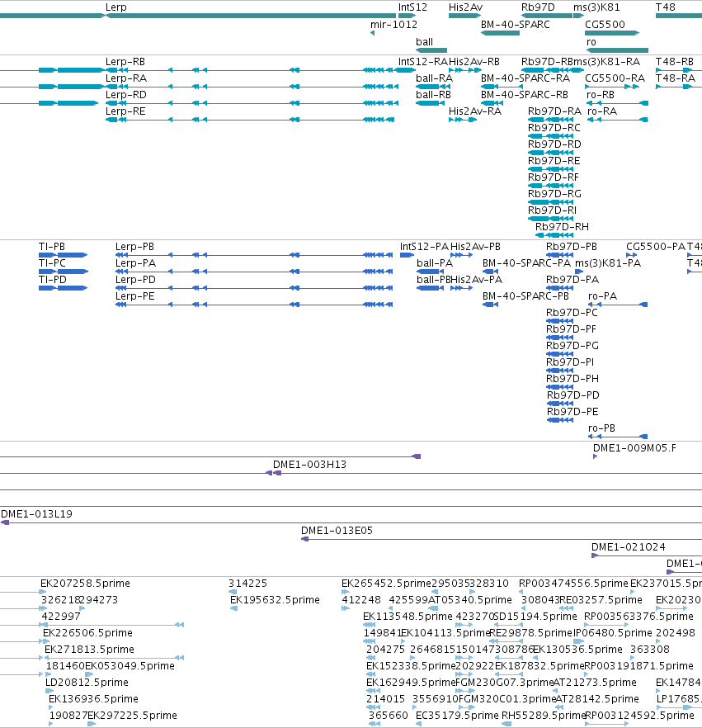Select the CG5500-PA protein label
702x728 pixels.
(656, 247)
